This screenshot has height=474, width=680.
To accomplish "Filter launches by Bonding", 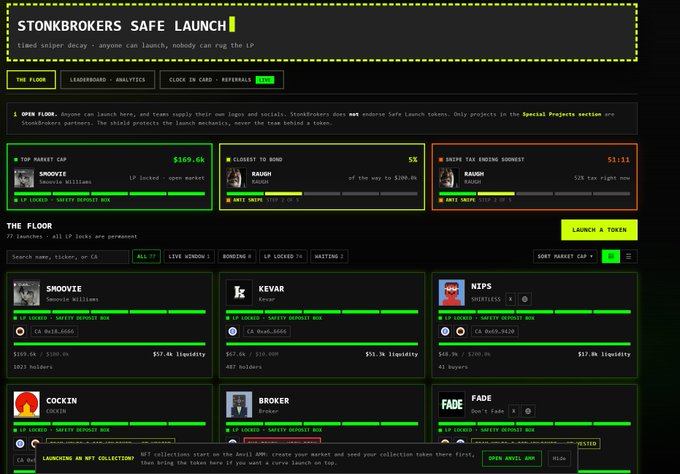I will tap(237, 257).
